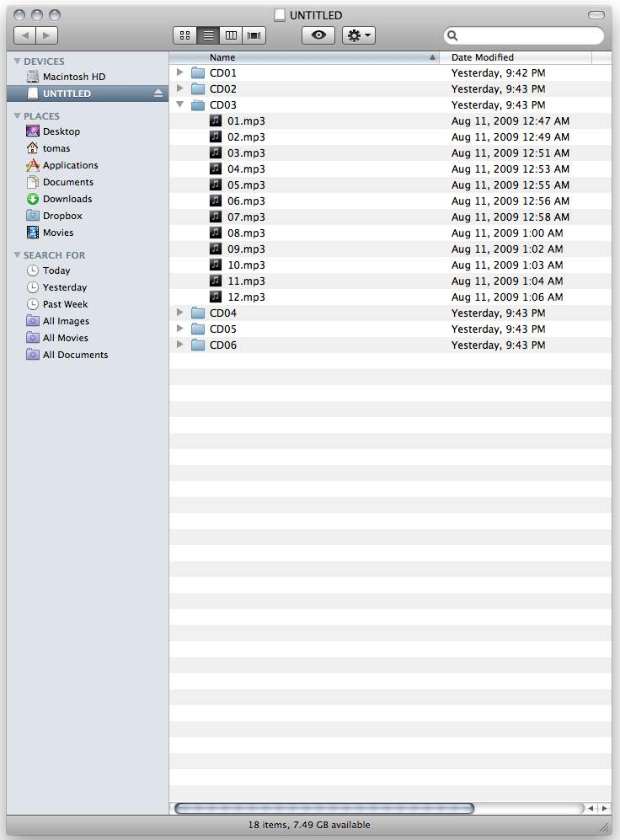The height and width of the screenshot is (840, 620).
Task: Open Applications in the sidebar
Action: click(70, 165)
